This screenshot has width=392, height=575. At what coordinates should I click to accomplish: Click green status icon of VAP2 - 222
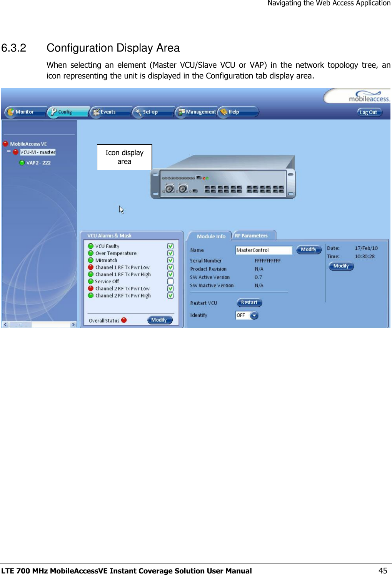[x=22, y=163]
